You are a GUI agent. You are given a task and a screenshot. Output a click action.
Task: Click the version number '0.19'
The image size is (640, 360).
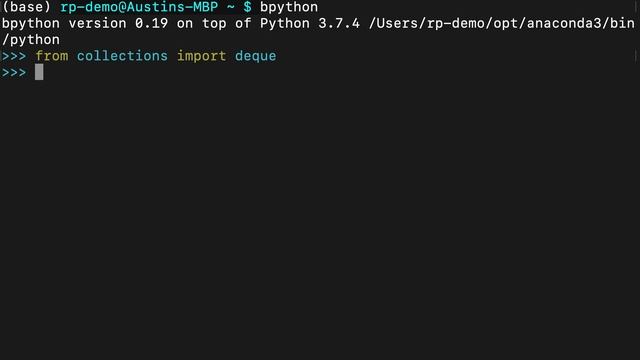pos(151,24)
